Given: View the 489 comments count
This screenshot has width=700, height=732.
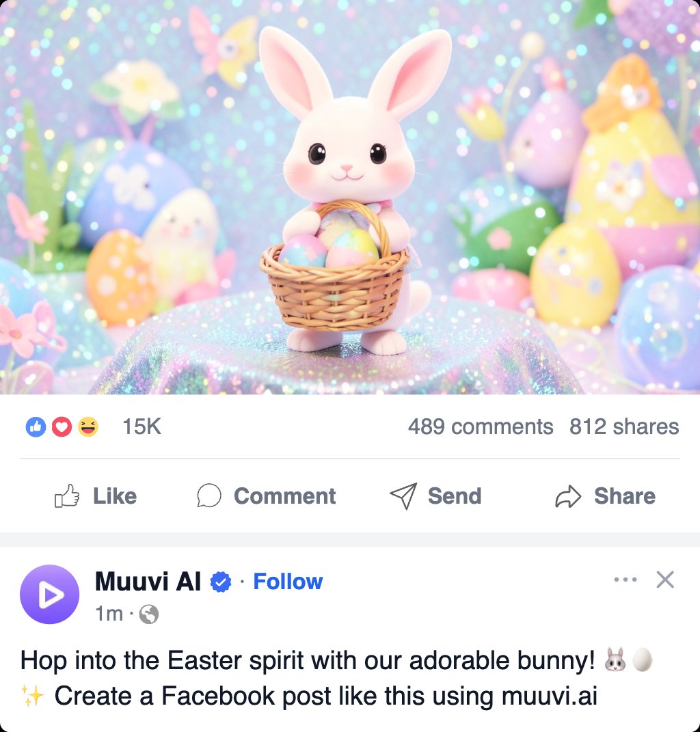Looking at the screenshot, I should pyautogui.click(x=481, y=426).
